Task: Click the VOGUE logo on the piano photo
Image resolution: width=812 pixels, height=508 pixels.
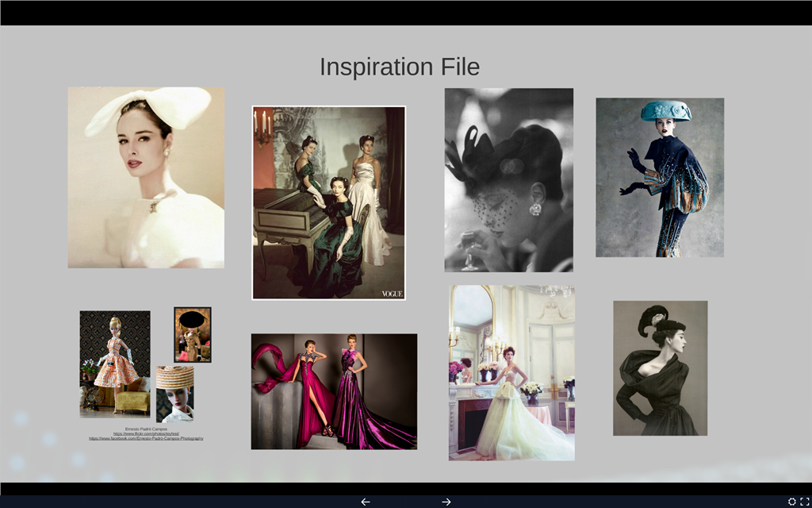Action: [x=392, y=293]
